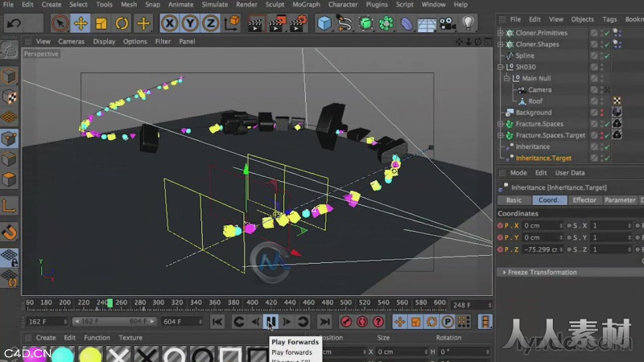Add a light object bulb icon
This screenshot has width=644, height=362.
(468, 23)
